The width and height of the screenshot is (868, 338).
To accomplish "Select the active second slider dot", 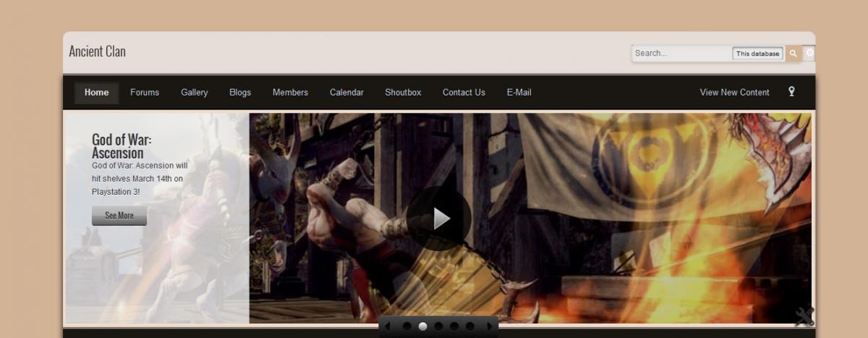I will click(422, 326).
